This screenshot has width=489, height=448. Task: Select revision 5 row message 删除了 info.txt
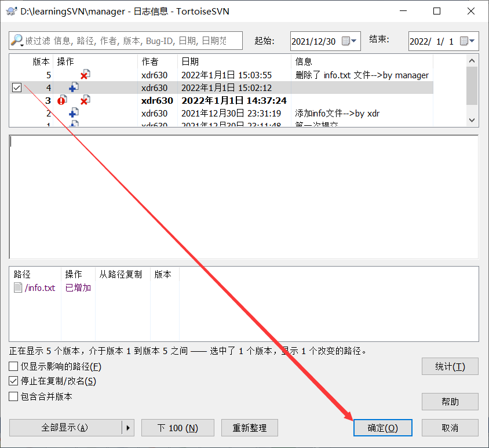point(362,75)
